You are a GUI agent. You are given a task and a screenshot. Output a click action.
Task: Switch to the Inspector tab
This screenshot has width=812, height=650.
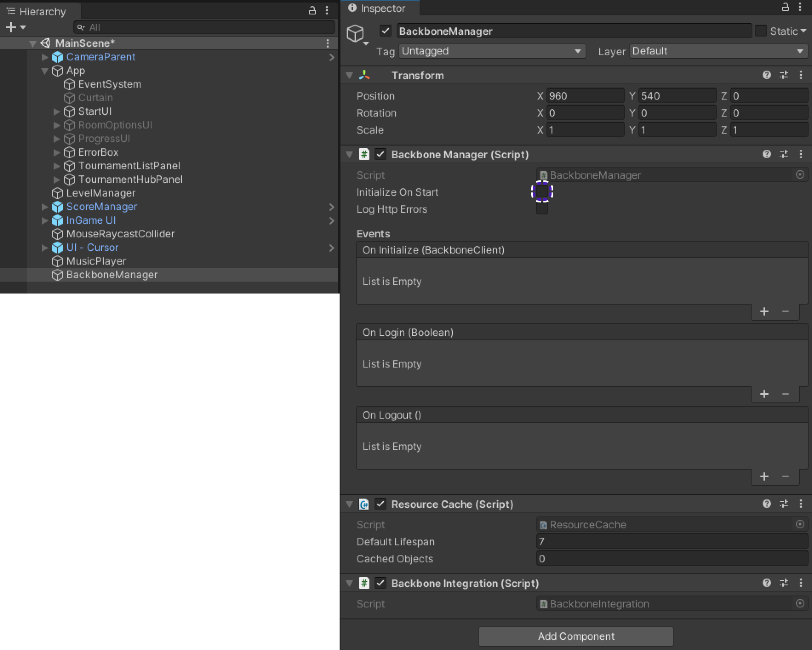coord(377,9)
